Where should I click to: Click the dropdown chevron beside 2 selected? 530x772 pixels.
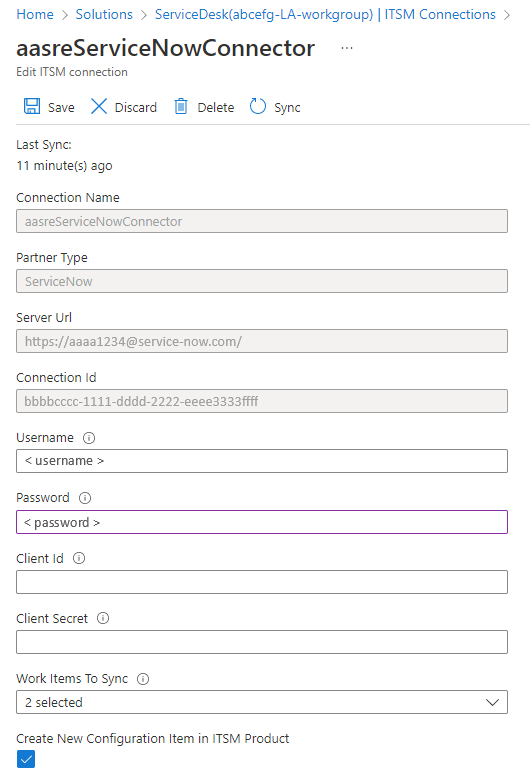492,702
